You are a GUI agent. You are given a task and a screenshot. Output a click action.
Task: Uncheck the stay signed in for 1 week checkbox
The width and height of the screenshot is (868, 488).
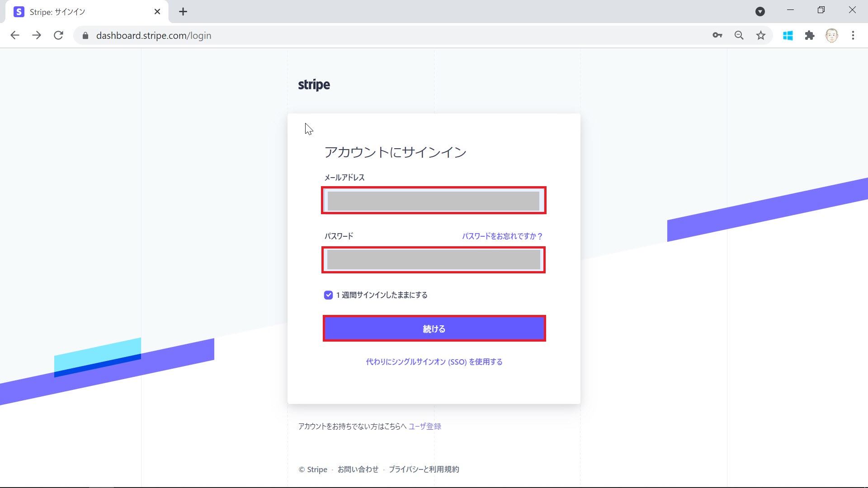coord(328,295)
